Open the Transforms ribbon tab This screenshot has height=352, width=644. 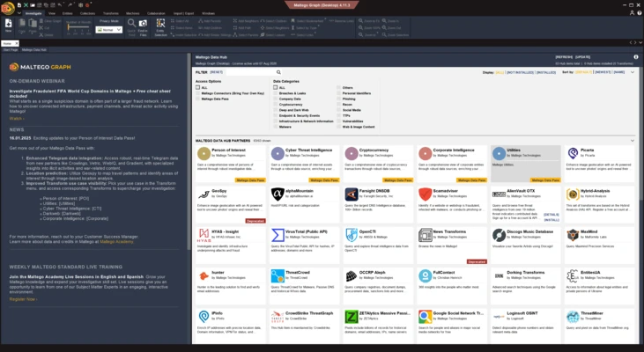(110, 13)
